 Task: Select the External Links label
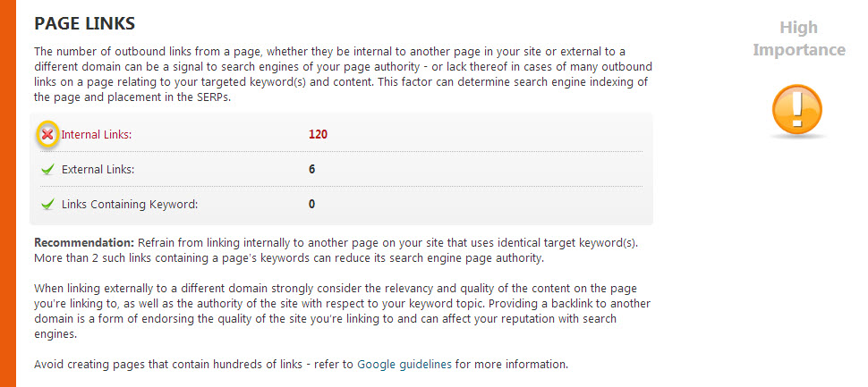98,169
